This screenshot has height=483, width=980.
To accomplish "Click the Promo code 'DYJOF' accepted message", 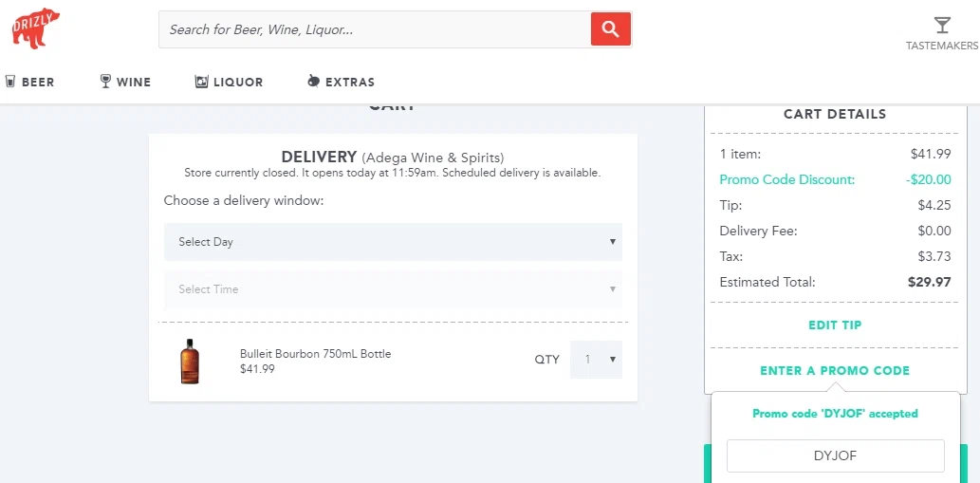I will 835,414.
